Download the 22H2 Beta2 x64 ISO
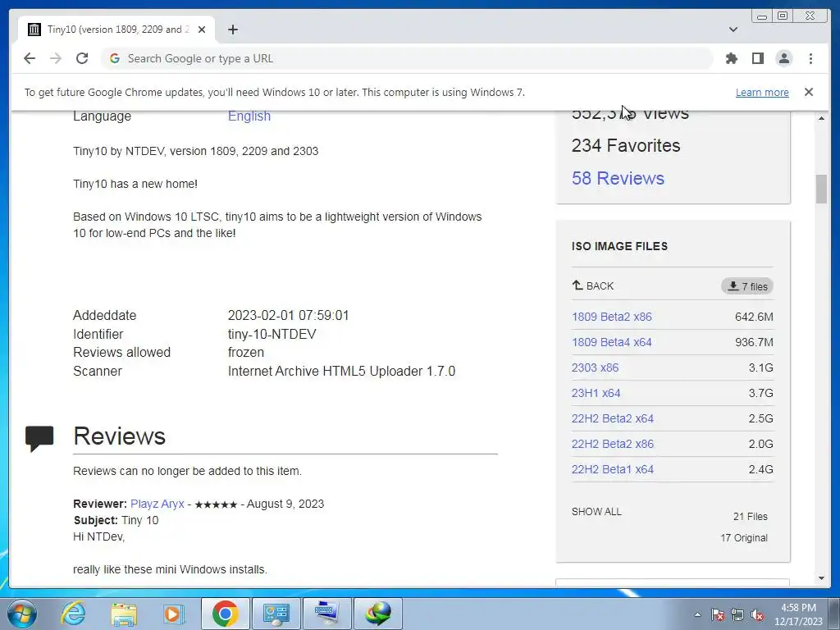The image size is (840, 630). 612,418
